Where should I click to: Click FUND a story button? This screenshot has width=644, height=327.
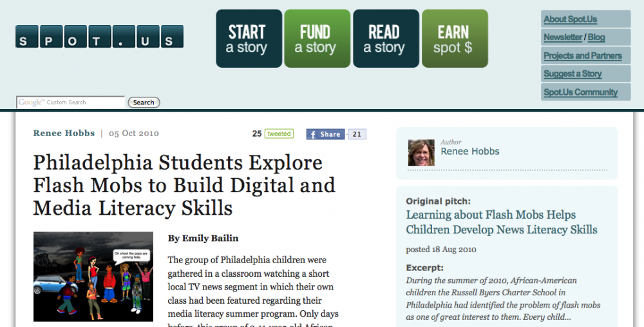click(317, 39)
